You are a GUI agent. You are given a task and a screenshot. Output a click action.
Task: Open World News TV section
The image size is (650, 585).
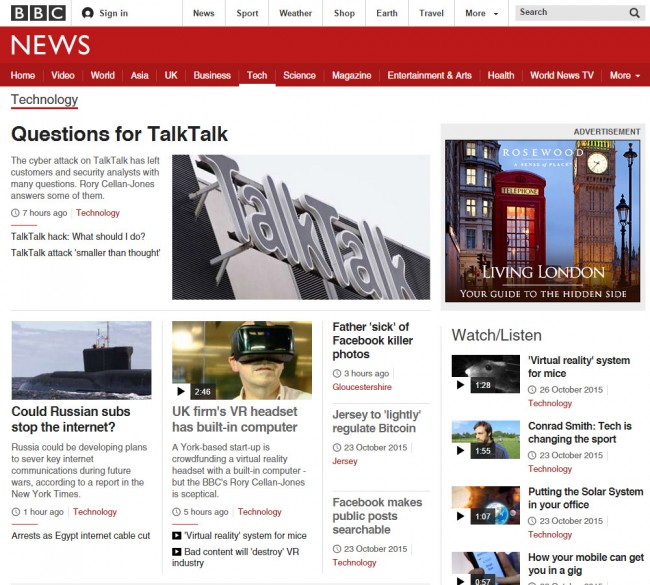(x=562, y=75)
